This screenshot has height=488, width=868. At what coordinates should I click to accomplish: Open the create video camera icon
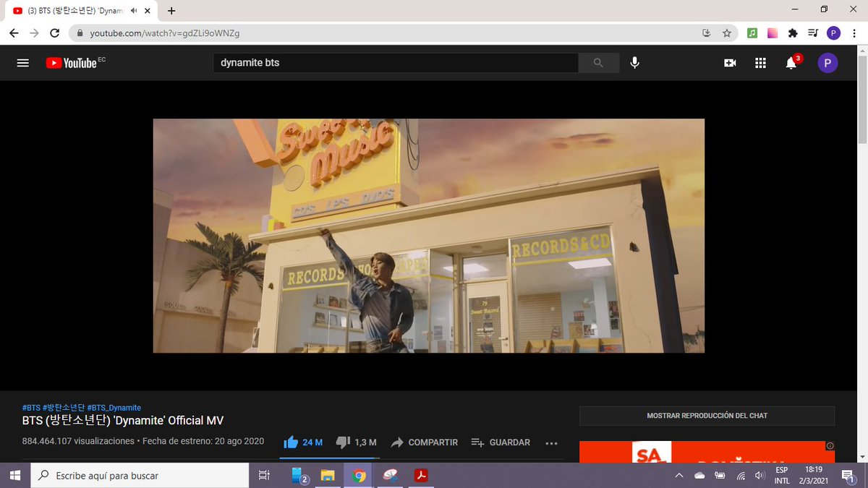click(730, 63)
